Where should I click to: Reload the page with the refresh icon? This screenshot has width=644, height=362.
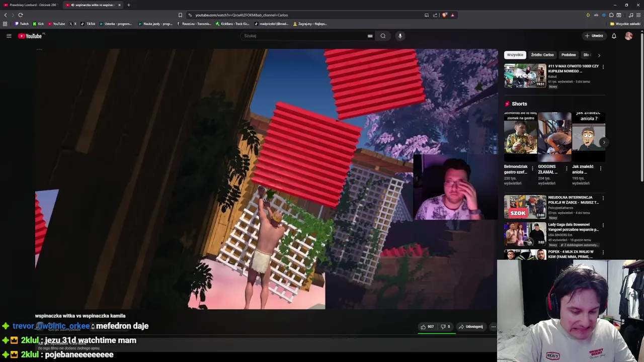point(21,15)
